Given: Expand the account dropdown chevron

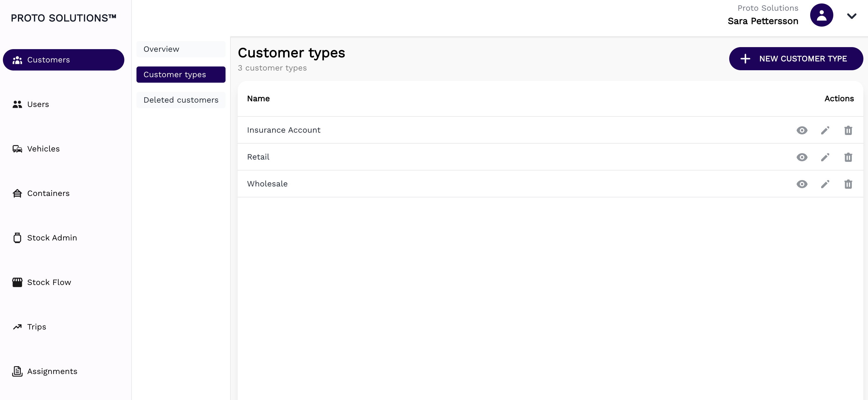Looking at the screenshot, I should 852,16.
